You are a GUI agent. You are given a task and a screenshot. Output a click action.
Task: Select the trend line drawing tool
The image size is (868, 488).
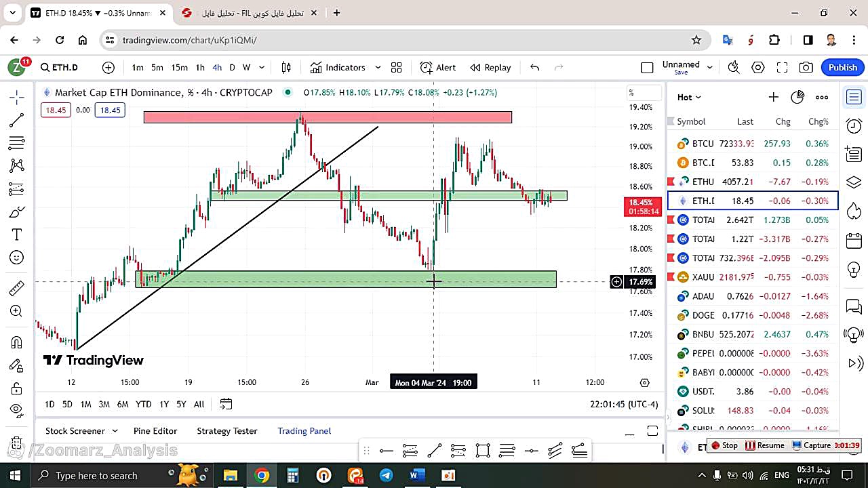17,120
